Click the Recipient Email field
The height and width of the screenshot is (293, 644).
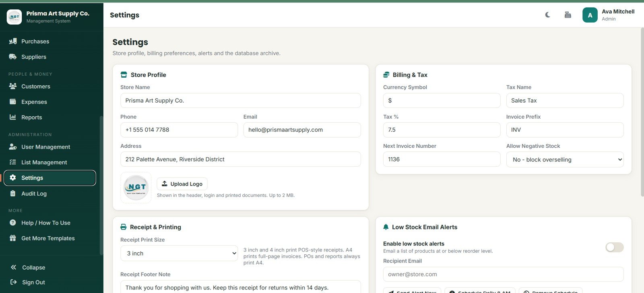(x=504, y=274)
